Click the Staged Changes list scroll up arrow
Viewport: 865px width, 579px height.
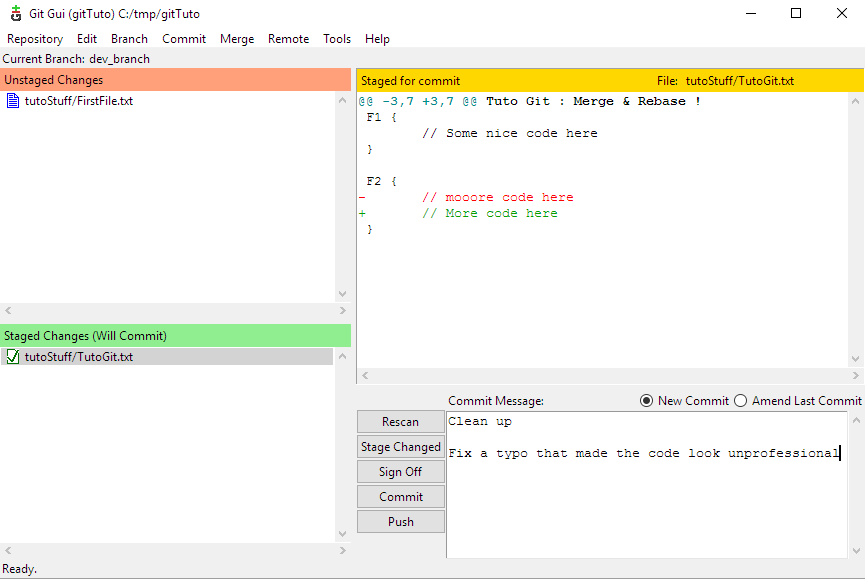343,356
